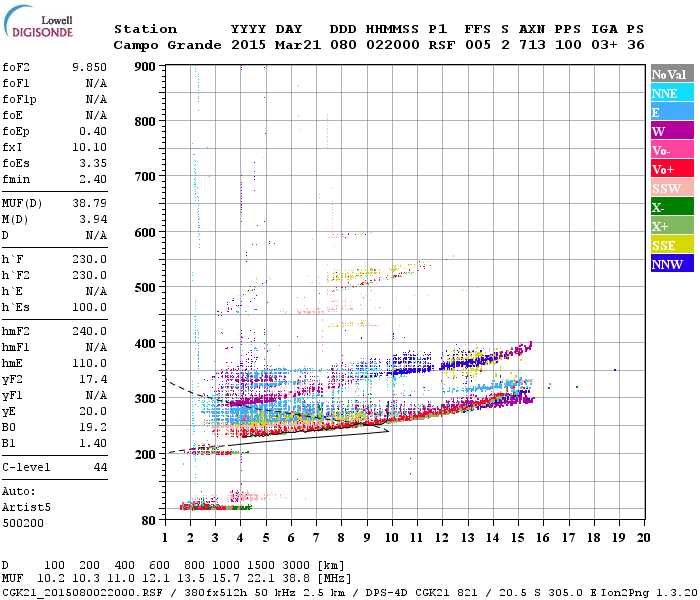Select the Vo+ red legend swatch

[x=672, y=169]
